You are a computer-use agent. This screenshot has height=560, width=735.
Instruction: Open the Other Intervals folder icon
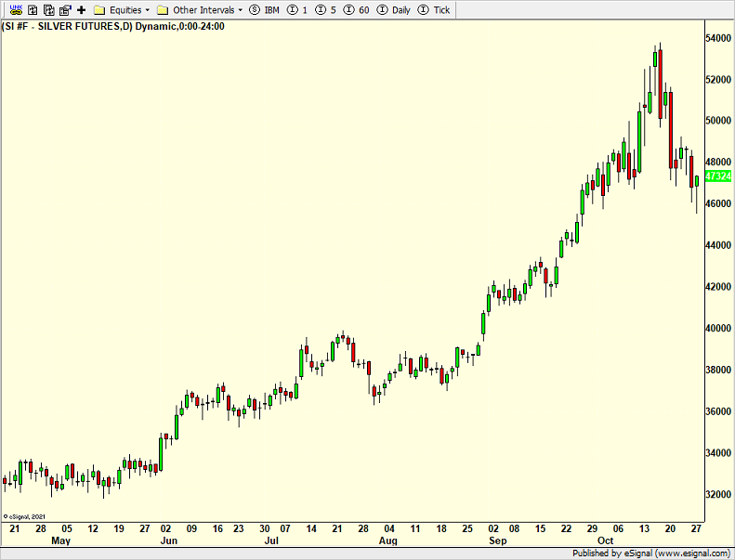[x=163, y=9]
